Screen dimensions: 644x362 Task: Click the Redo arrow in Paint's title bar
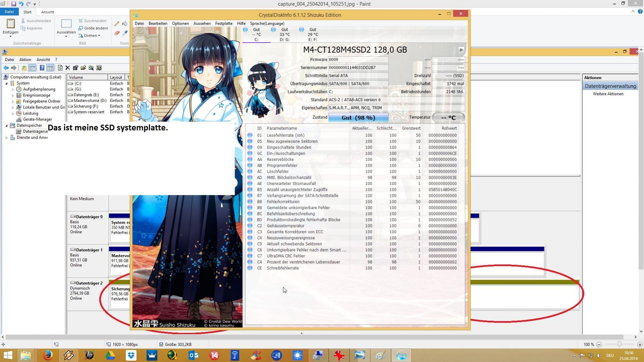29,4
